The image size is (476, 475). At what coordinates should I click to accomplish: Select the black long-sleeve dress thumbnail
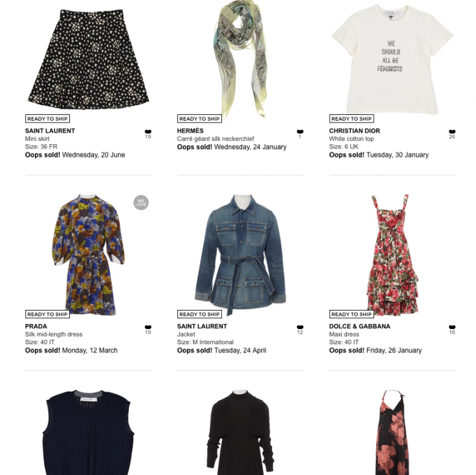[240, 432]
